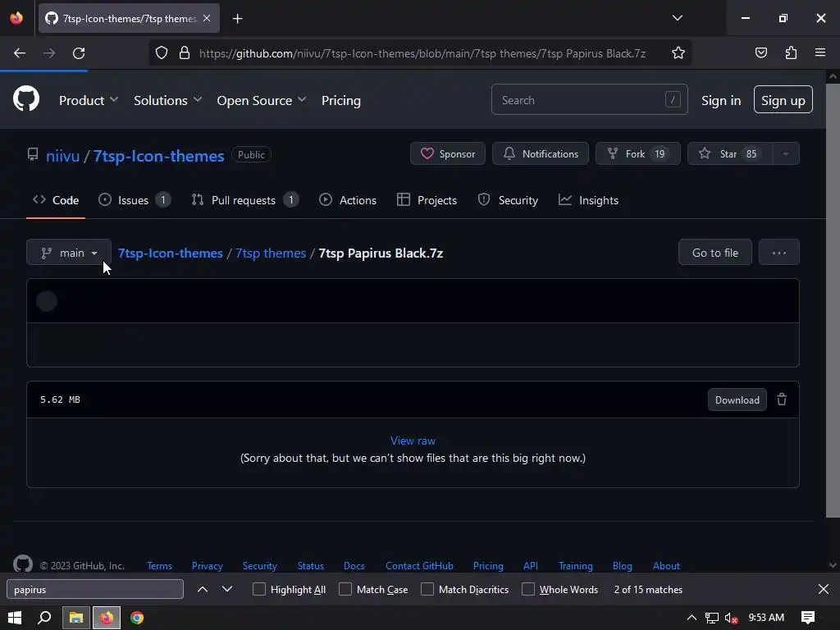The image size is (840, 630).
Task: Open the taskbar clock showing 9:53 AM
Action: pos(766,618)
